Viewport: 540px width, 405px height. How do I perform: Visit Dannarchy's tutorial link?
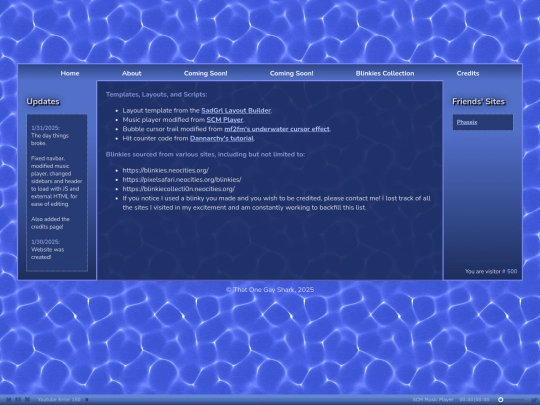[x=222, y=138]
